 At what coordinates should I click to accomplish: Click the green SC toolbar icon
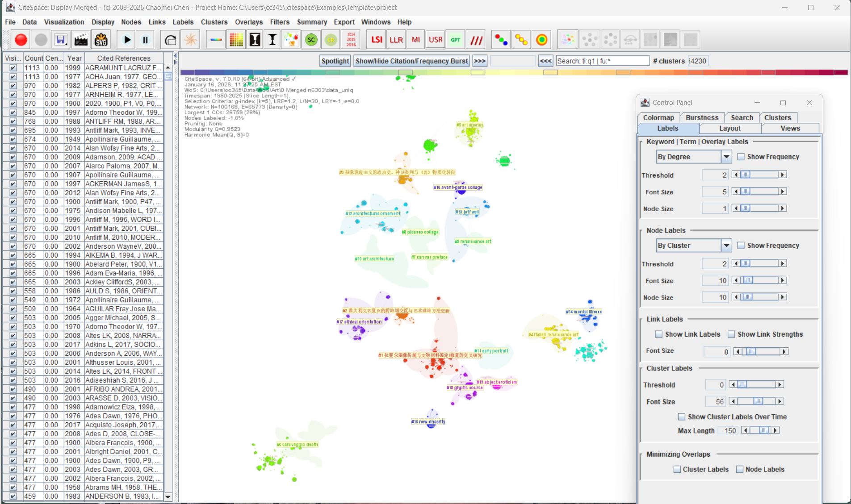[311, 40]
